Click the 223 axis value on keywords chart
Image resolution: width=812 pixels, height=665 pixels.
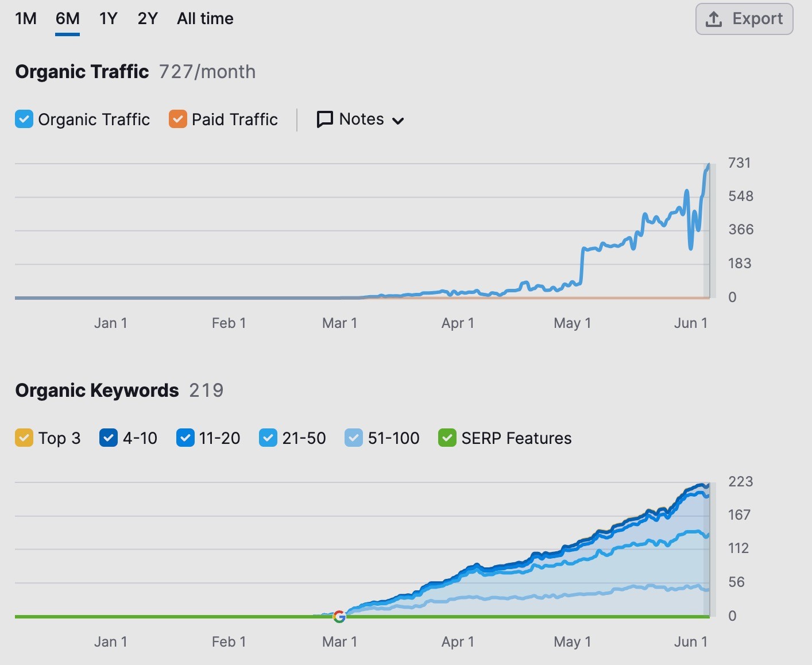tap(740, 482)
